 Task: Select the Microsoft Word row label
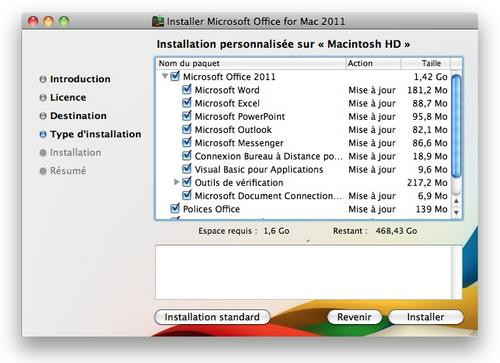coord(227,90)
